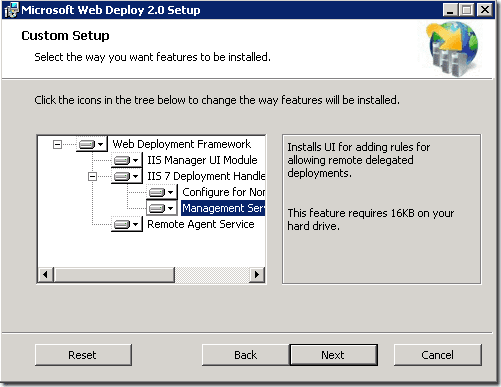Proceed with the Next button
501x387 pixels.
334,355
